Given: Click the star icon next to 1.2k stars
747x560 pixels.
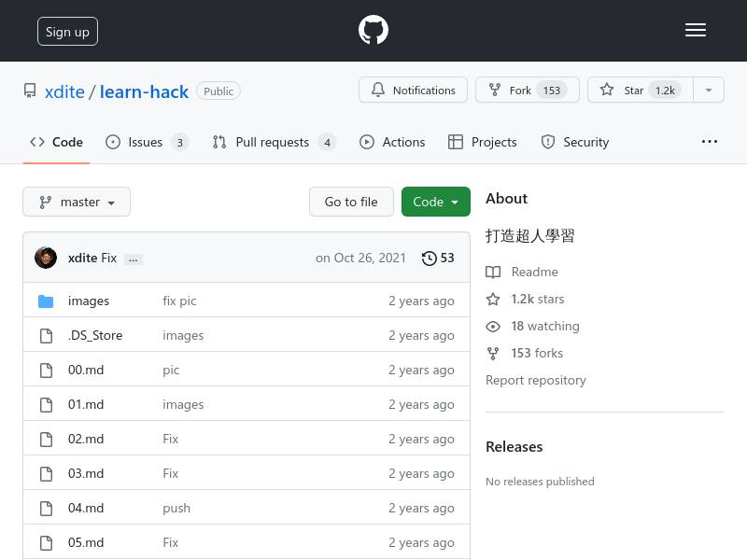Looking at the screenshot, I should [x=493, y=299].
